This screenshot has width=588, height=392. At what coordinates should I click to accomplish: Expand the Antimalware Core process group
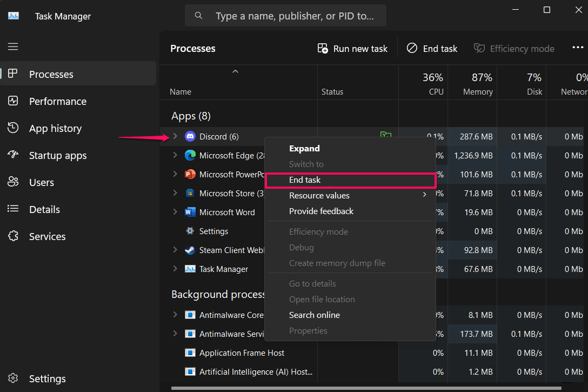[x=175, y=315]
